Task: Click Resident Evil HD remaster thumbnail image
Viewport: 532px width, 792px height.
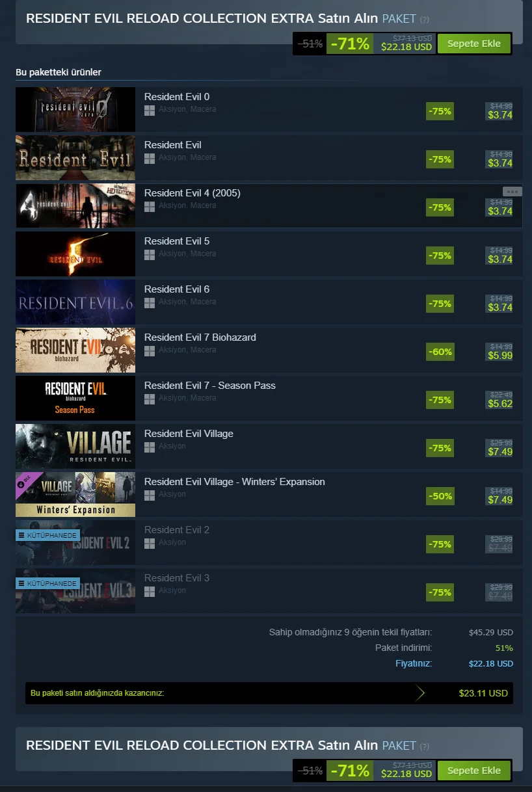Action: [75, 157]
